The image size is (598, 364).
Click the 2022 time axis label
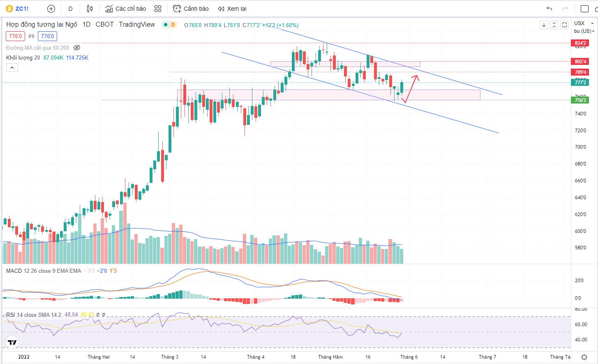click(24, 357)
